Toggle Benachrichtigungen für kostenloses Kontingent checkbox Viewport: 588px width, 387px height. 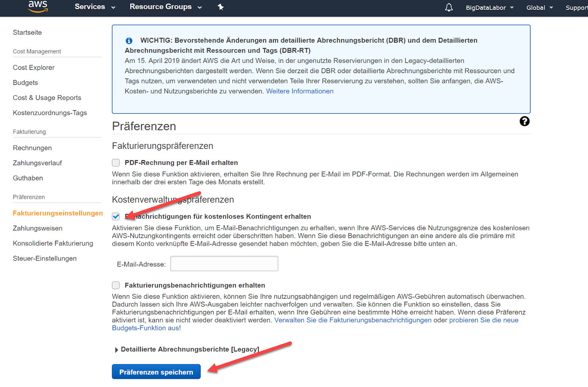pyautogui.click(x=116, y=216)
